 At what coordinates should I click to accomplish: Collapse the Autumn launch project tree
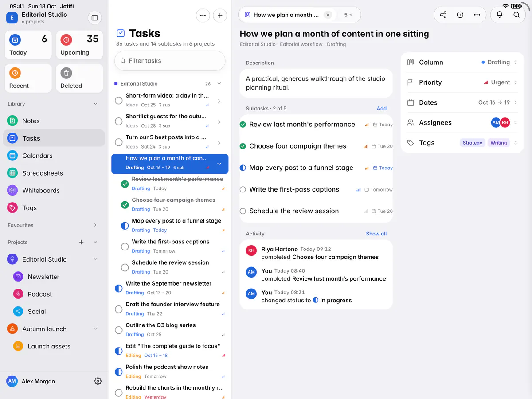tap(95, 329)
